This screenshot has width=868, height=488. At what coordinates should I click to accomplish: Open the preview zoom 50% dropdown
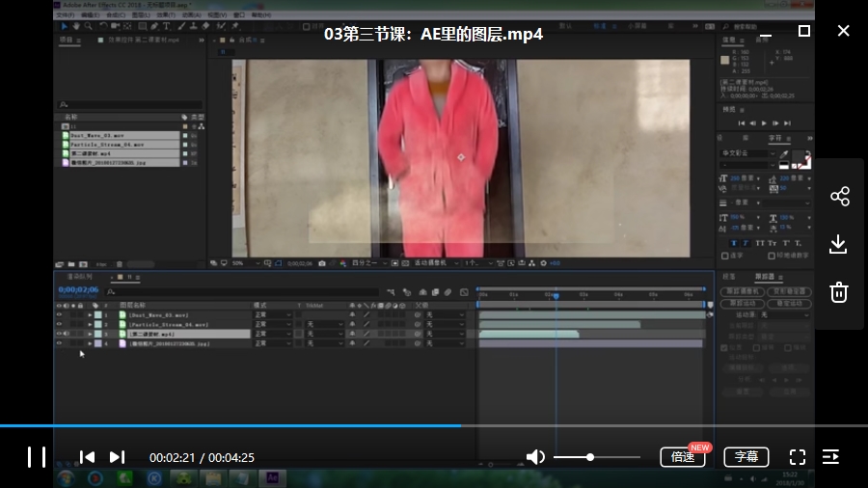coord(245,263)
